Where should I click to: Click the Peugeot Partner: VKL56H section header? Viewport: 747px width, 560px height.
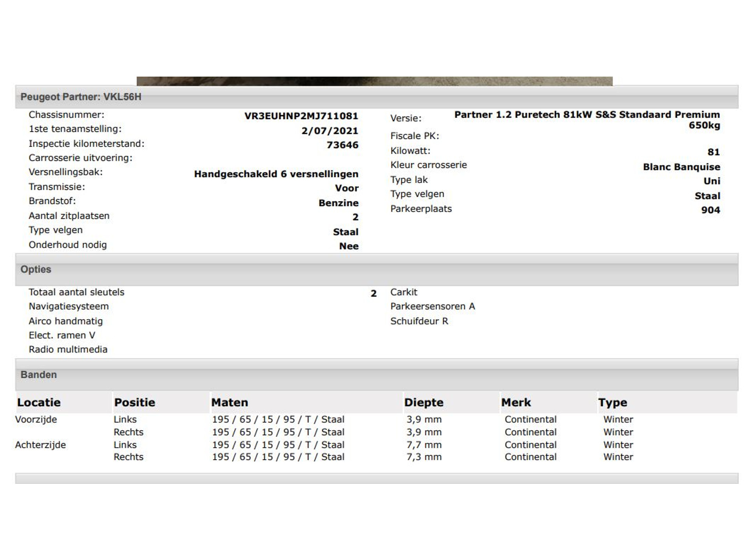coord(81,97)
